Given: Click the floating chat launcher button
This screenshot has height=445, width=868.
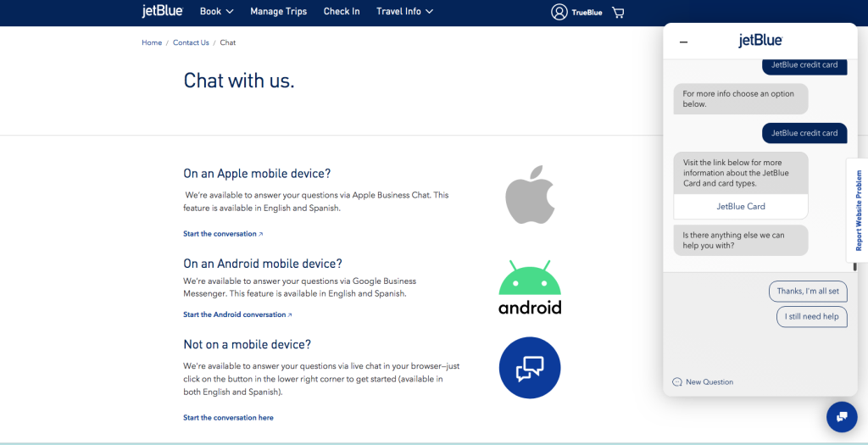Looking at the screenshot, I should click(x=842, y=416).
